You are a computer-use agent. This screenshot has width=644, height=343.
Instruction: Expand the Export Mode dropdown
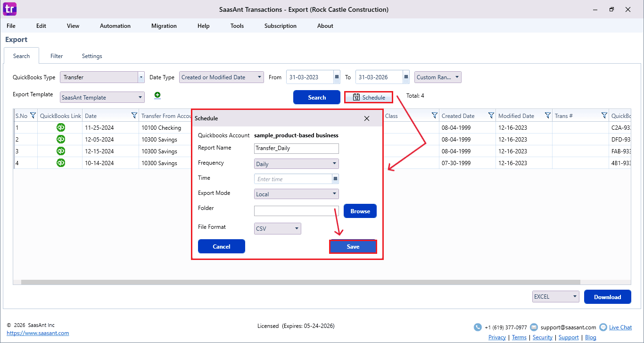(334, 194)
